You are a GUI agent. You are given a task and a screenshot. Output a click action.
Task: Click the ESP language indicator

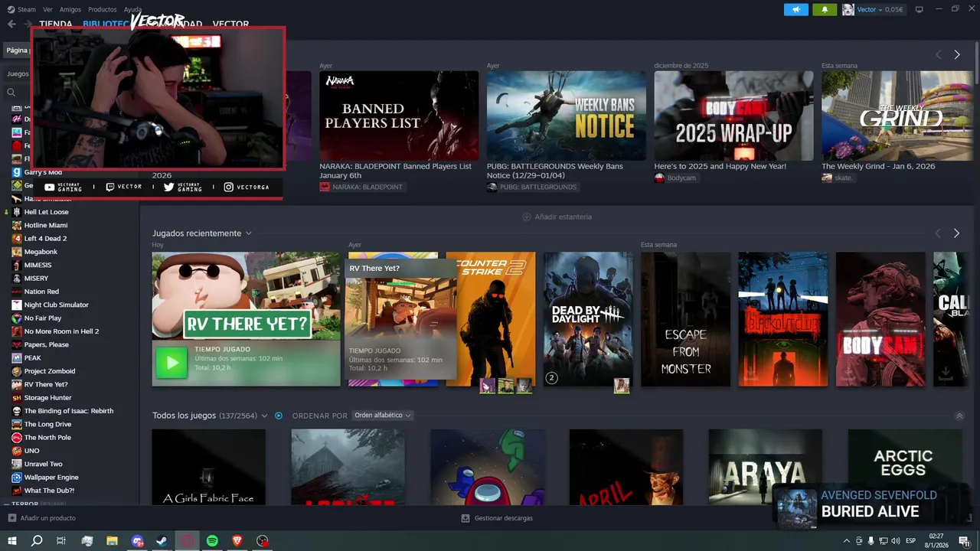(x=911, y=541)
